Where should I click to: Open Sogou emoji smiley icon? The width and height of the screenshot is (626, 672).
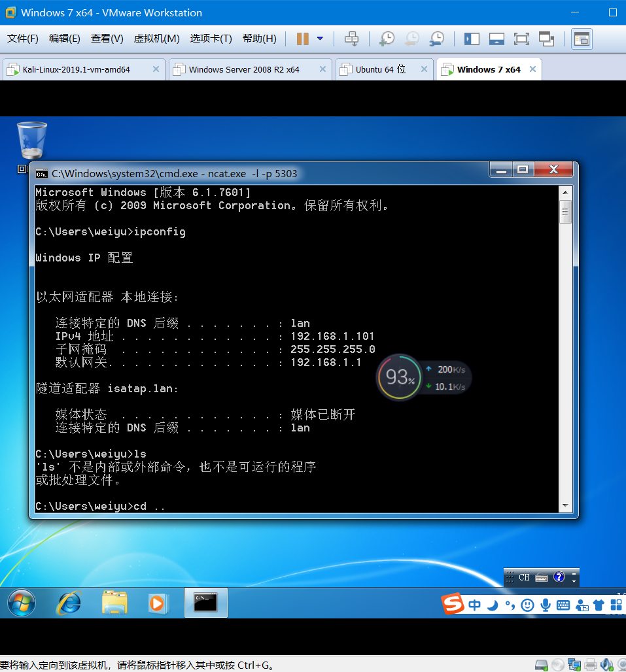527,605
